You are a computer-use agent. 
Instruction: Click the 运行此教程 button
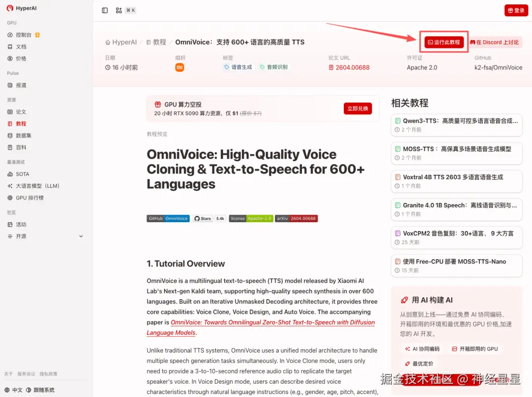pyautogui.click(x=444, y=42)
